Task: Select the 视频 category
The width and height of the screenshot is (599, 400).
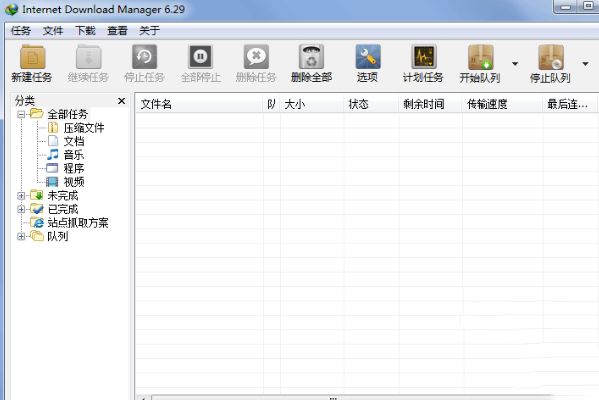Action: point(74,182)
